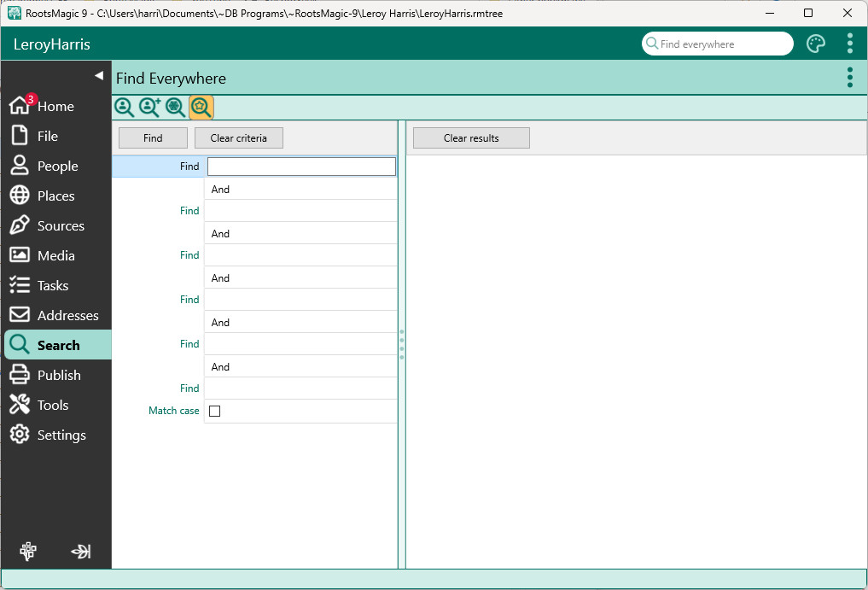Open the Person Search magnifier icon
The height and width of the screenshot is (590, 868).
[x=125, y=107]
